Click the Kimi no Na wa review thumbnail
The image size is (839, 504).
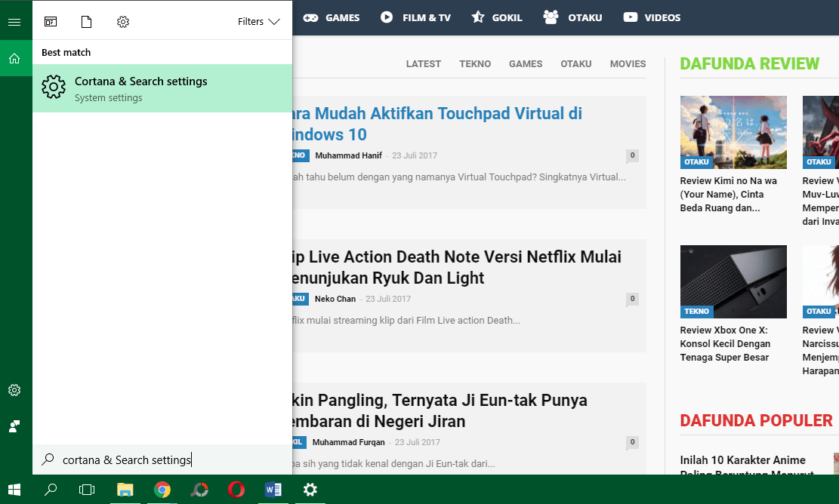pos(733,132)
